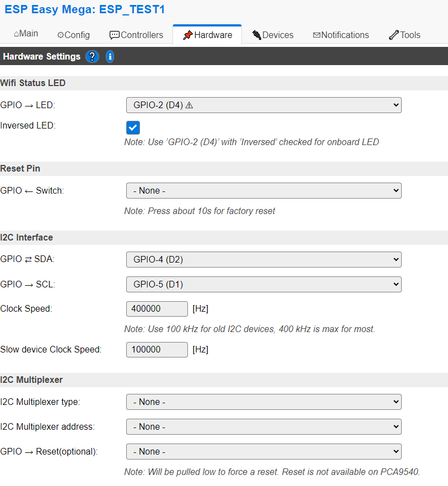Choose a pin in the GPIO SDA dropdown
Viewport: 448px width, 486px height.
(x=264, y=259)
